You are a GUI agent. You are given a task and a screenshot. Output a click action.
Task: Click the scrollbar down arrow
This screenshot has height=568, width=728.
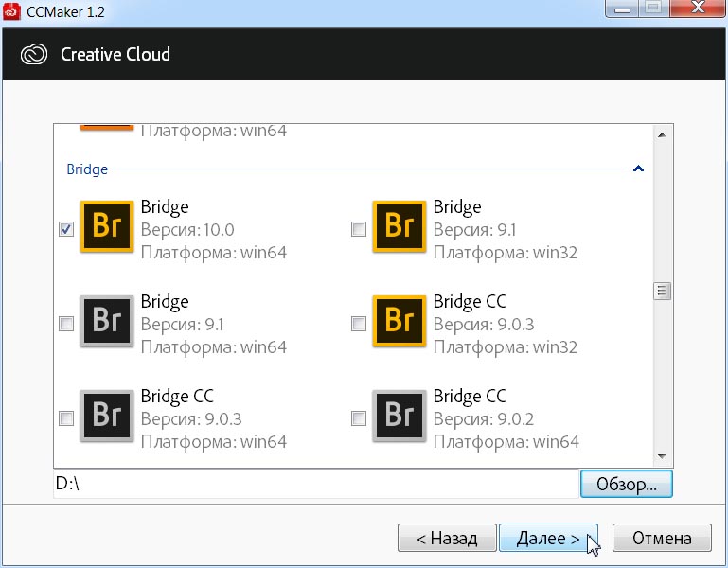pyautogui.click(x=662, y=456)
